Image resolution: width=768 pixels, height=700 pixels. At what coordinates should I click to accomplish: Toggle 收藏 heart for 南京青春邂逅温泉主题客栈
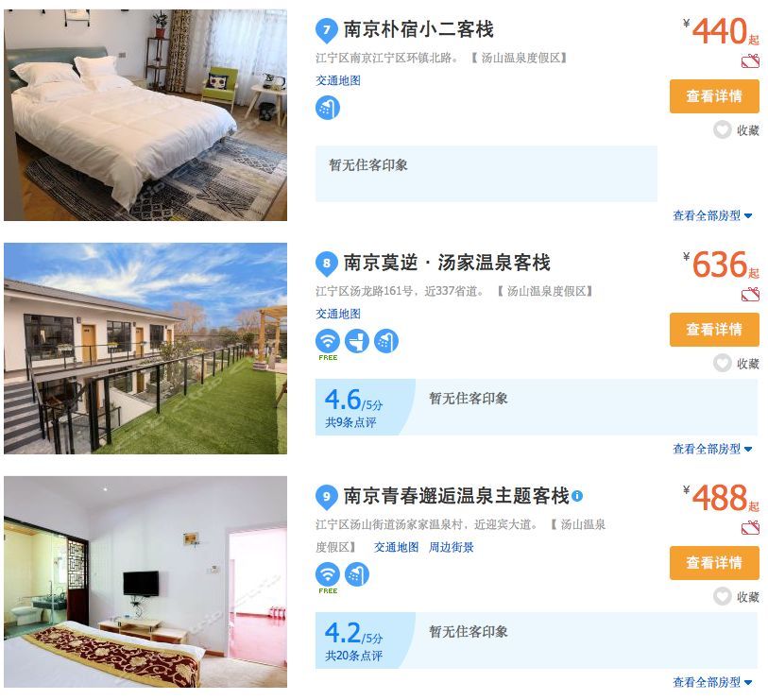click(723, 597)
